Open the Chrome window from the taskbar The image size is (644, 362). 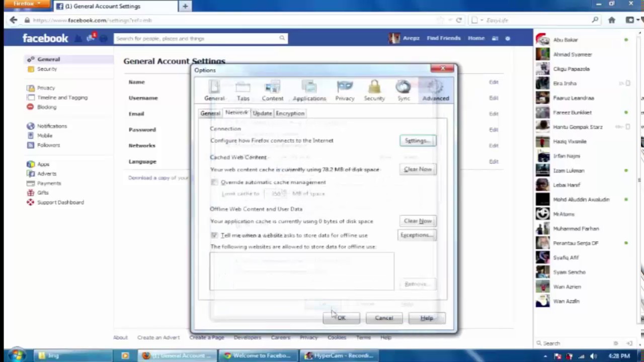[259, 355]
